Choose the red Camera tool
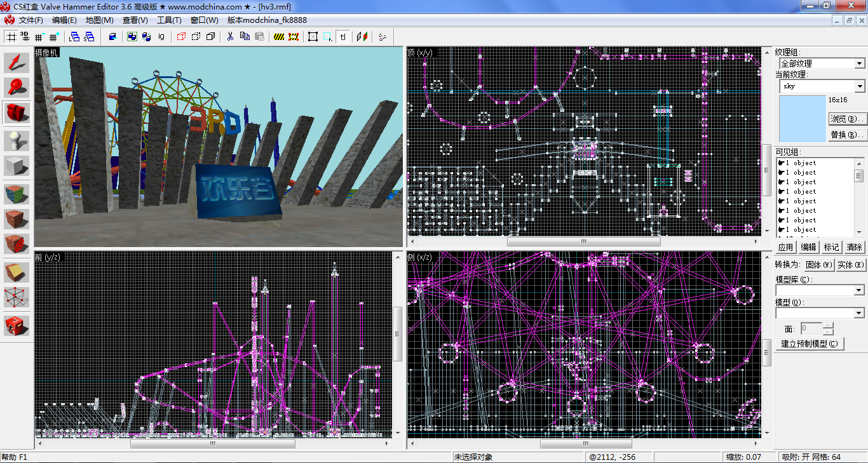 tap(17, 112)
